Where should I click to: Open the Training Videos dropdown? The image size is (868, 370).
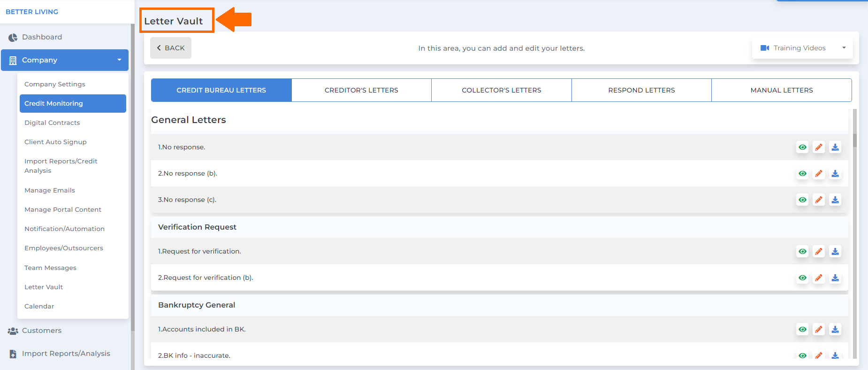click(x=802, y=48)
